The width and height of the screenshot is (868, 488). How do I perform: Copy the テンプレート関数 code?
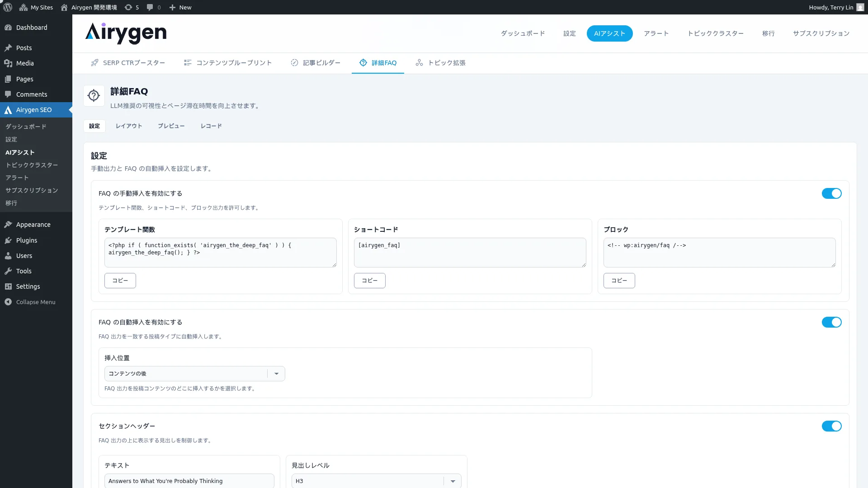tap(120, 281)
